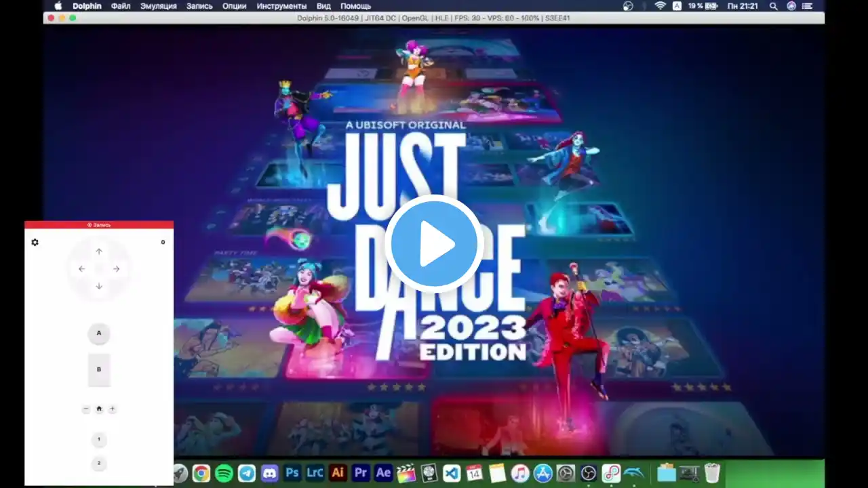Open the Инструменты menu

(281, 6)
